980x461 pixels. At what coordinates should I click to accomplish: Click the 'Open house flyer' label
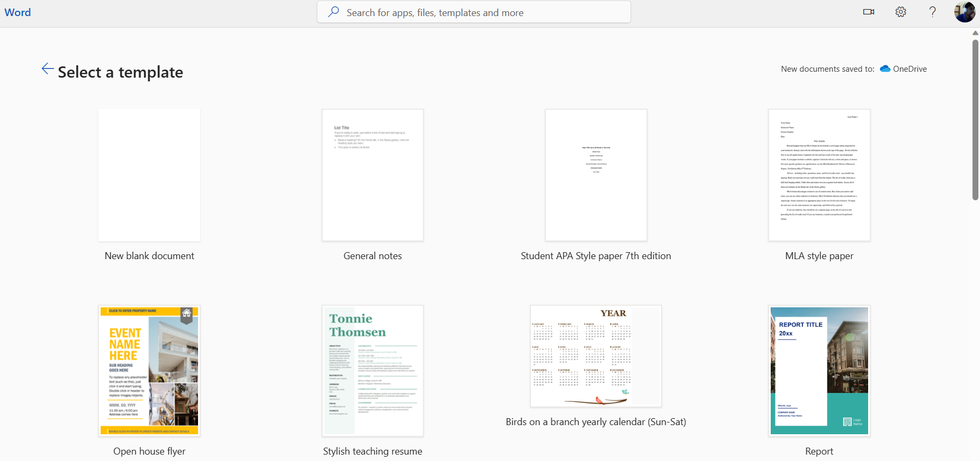pyautogui.click(x=149, y=451)
